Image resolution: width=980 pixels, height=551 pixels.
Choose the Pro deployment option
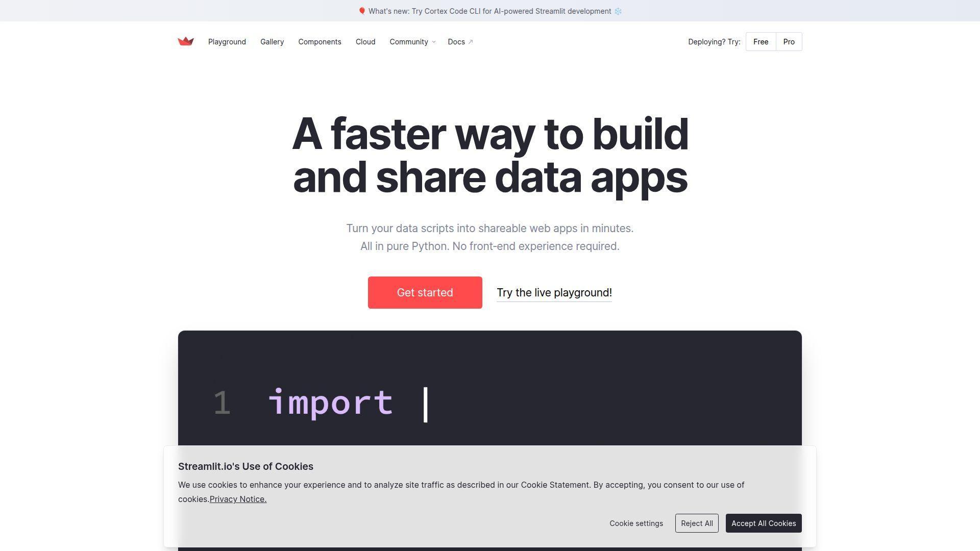(789, 42)
